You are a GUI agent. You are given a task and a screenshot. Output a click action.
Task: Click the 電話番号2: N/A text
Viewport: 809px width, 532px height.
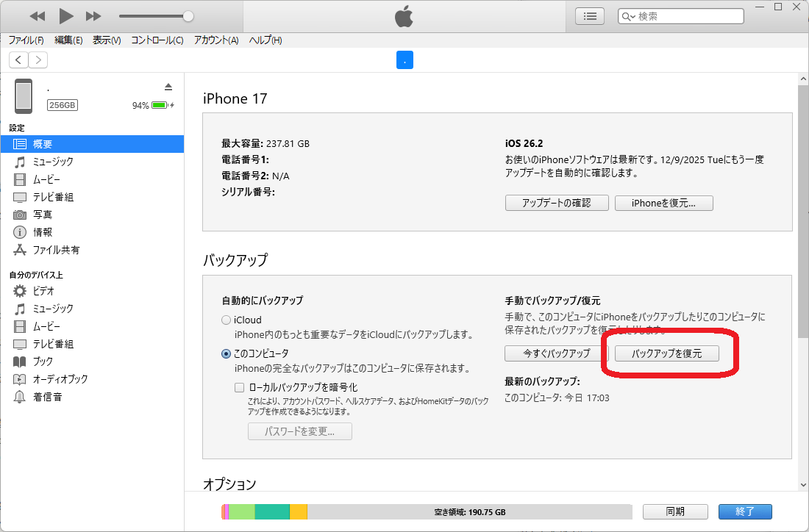point(255,176)
